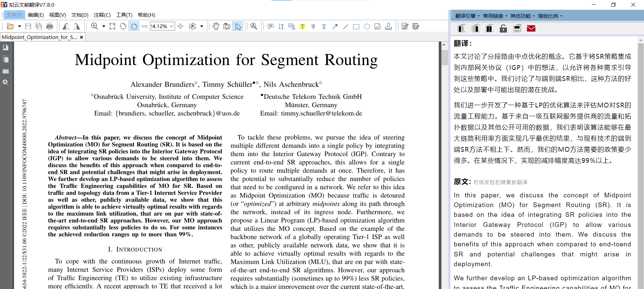644x289 pixels.
Task: Select the snapshot camera tool
Action: coord(227,27)
